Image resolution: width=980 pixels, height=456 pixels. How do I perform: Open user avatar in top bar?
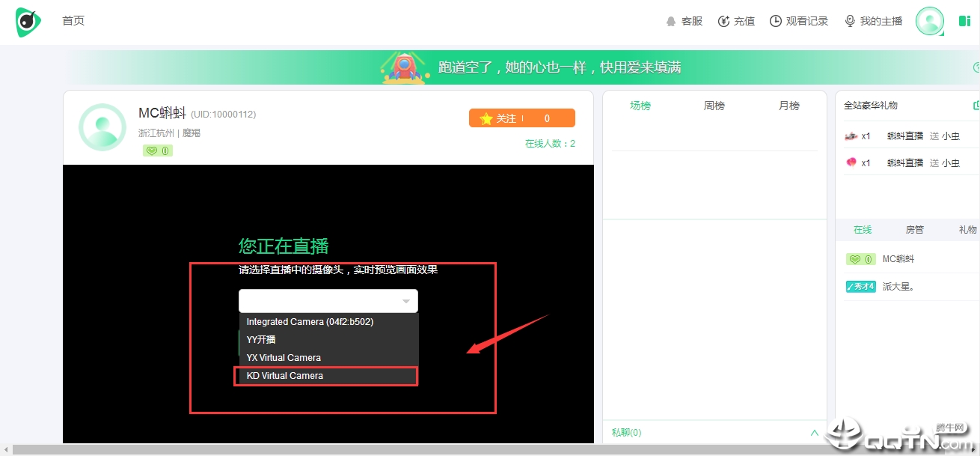[930, 21]
